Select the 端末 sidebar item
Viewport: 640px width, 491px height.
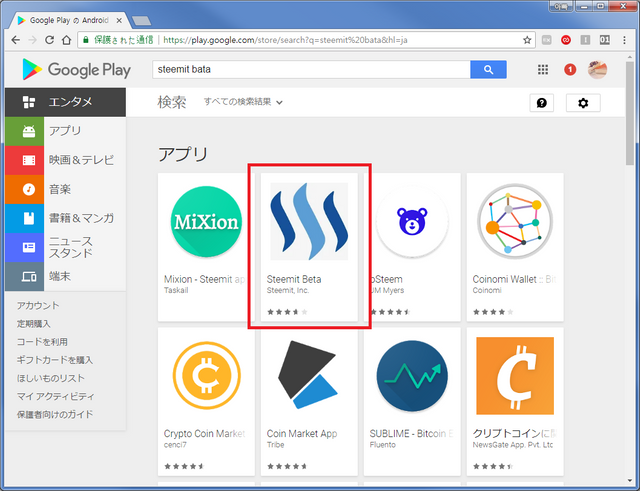pos(65,276)
